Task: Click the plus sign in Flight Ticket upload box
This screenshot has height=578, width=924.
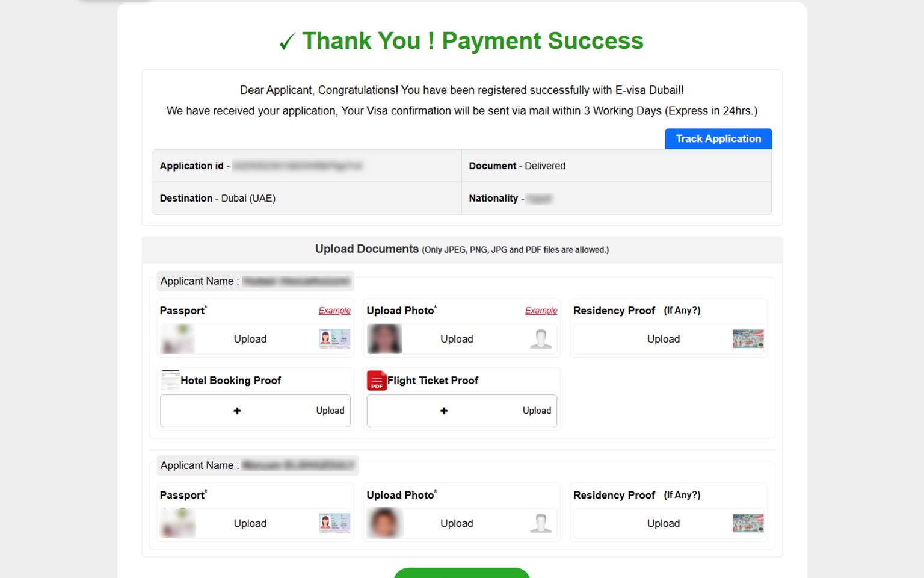Action: 444,411
